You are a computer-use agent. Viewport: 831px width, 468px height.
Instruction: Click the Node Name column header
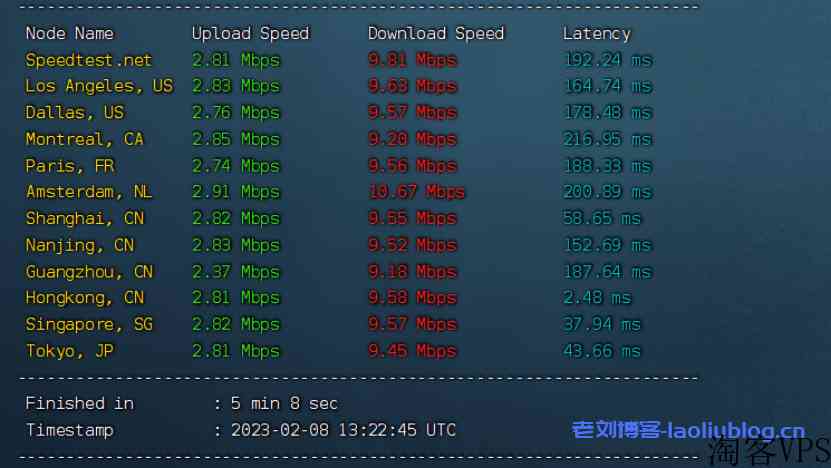point(69,33)
